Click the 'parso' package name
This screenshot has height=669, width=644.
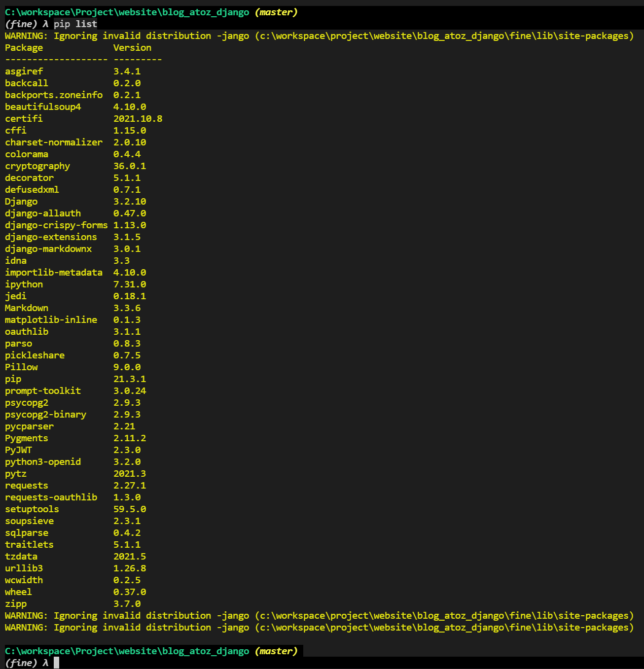18,344
